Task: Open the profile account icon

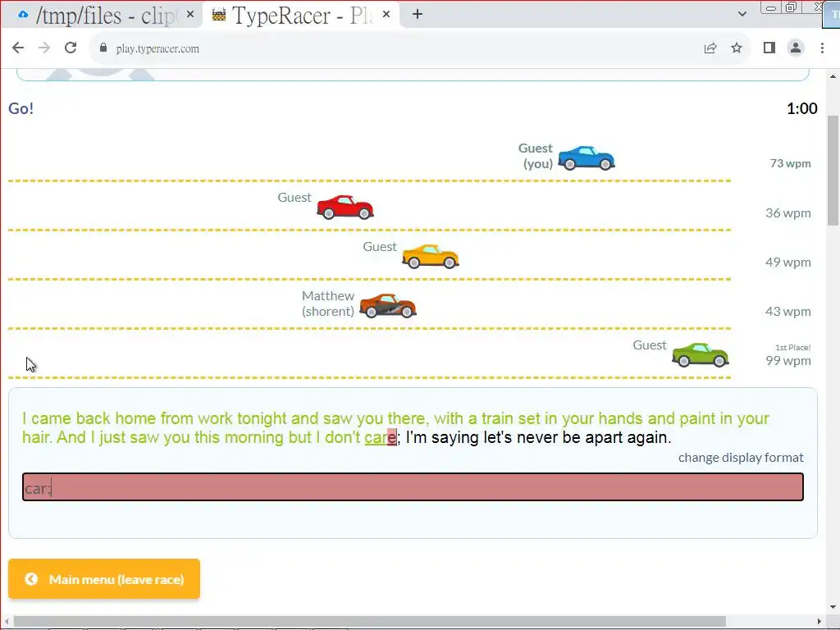Action: [796, 48]
